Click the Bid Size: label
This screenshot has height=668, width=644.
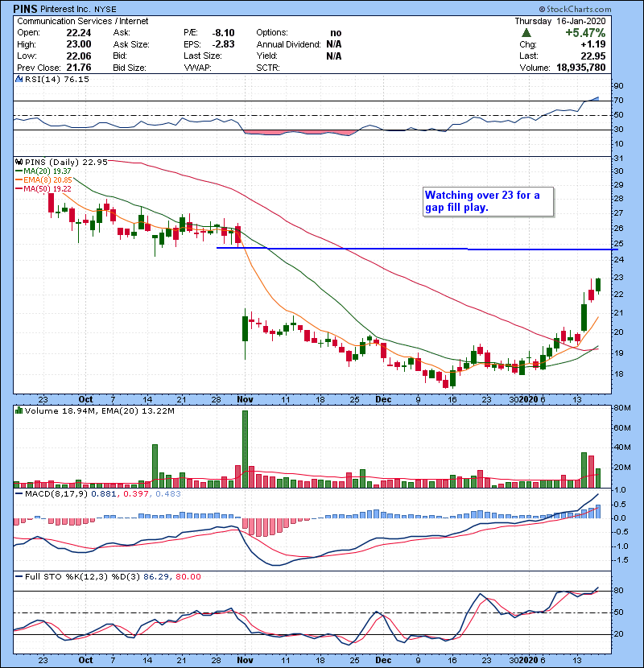(130, 68)
